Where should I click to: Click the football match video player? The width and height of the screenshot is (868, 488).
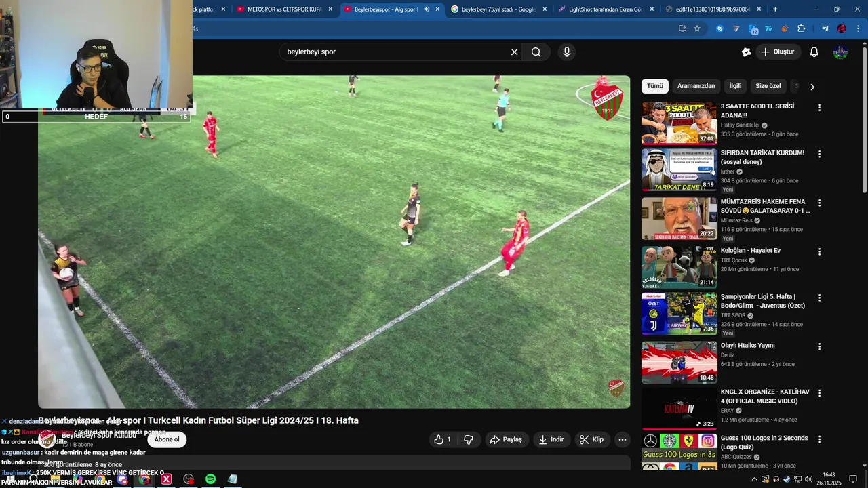tap(334, 242)
